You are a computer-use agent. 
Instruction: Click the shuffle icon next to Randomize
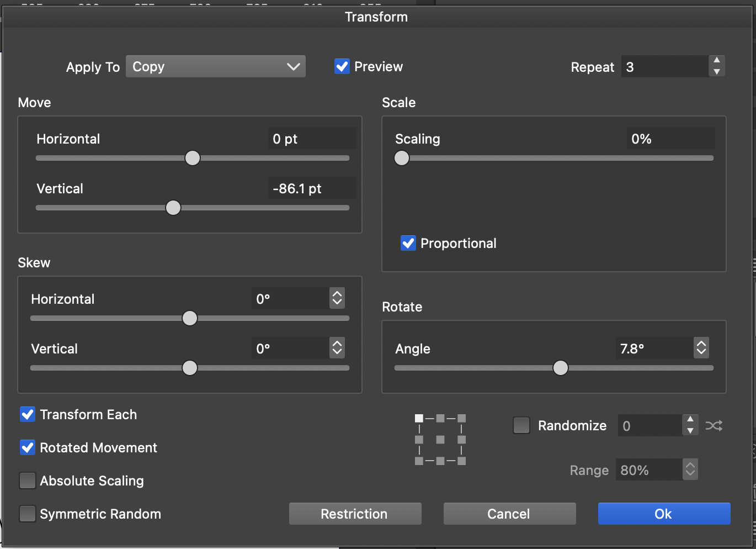714,426
